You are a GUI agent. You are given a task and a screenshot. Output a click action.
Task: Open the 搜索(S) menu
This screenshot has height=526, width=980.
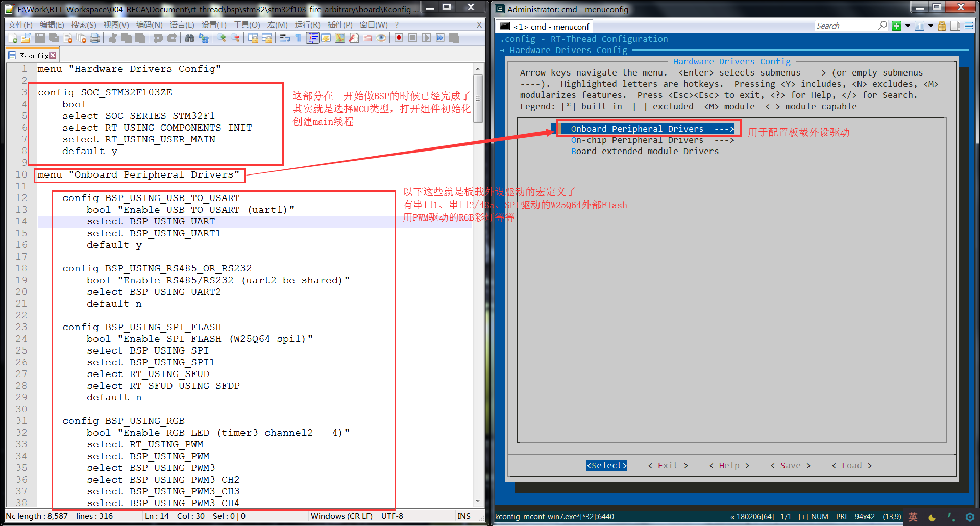83,24
